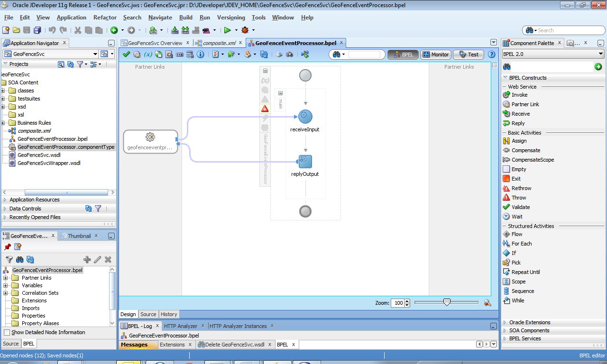
Task: Open the HTTP Analyzer log tab
Action: point(180,326)
